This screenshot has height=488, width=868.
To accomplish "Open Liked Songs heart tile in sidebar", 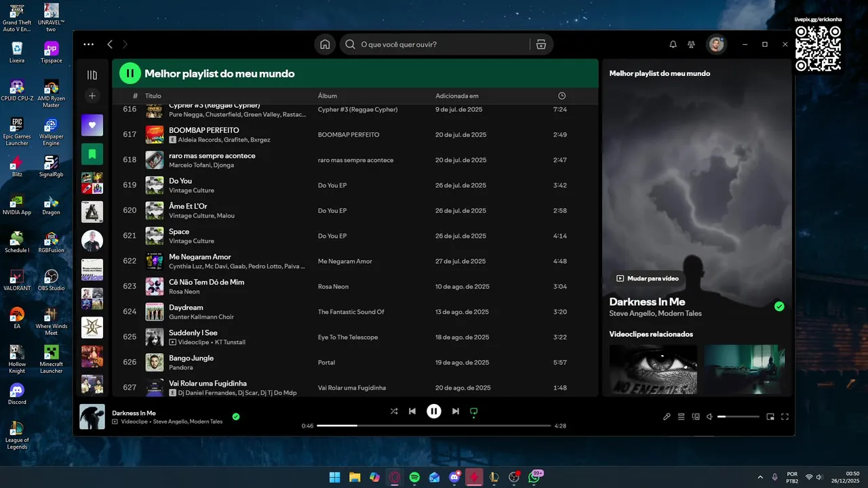I will [92, 125].
